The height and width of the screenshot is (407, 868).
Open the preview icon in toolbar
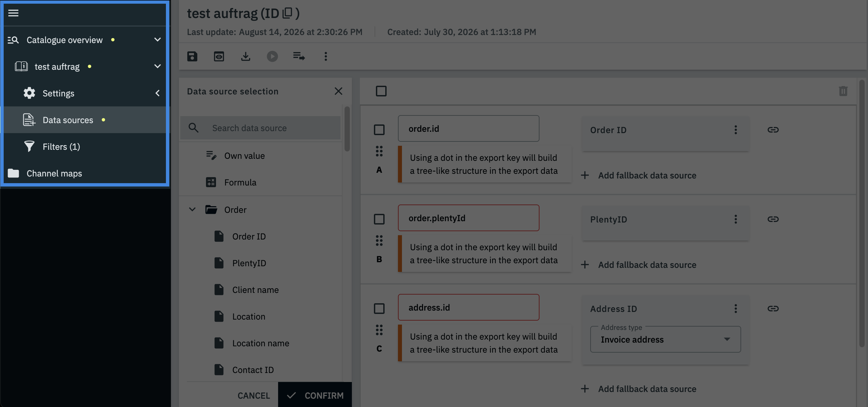[219, 56]
